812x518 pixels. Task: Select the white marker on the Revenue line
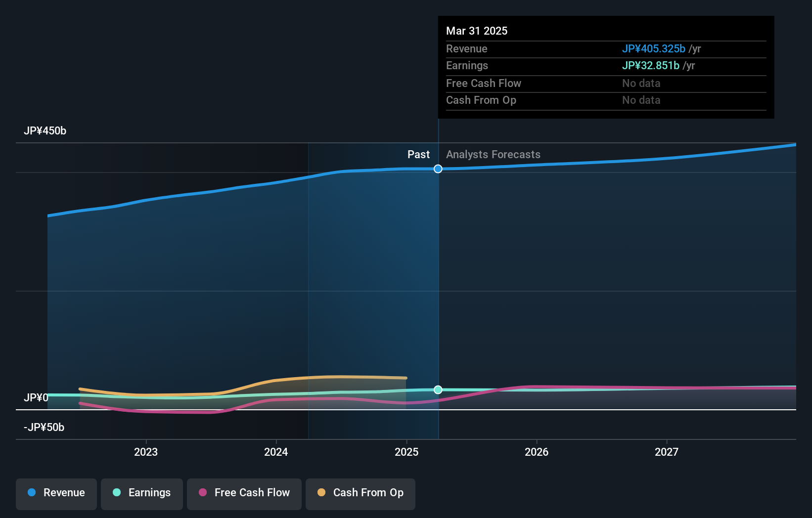point(438,169)
